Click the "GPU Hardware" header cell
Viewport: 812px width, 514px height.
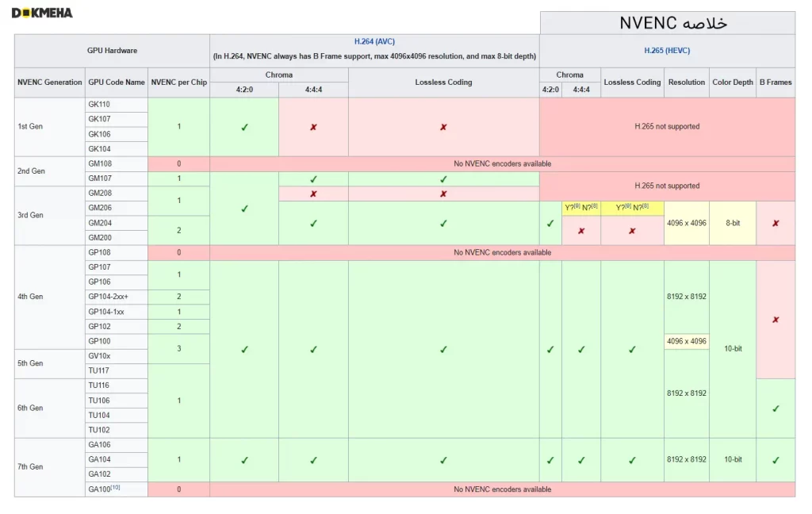pyautogui.click(x=112, y=50)
